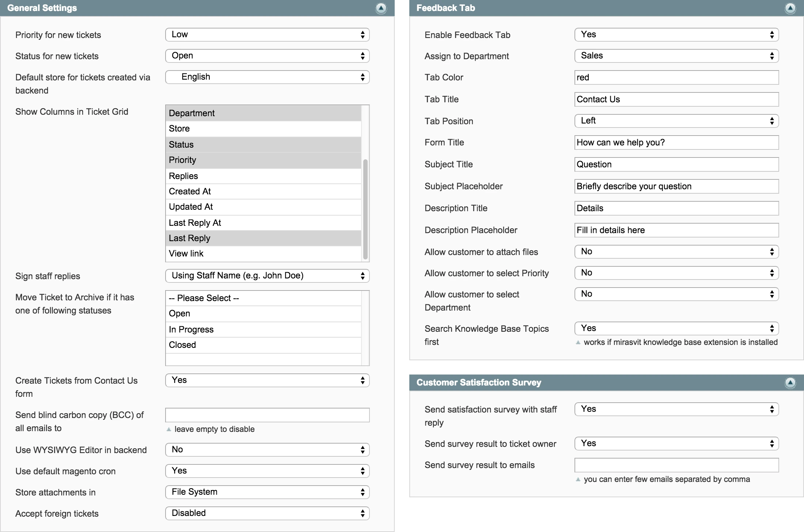Collapse the Customer Satisfaction Survey section
804x532 pixels.
[x=790, y=383]
